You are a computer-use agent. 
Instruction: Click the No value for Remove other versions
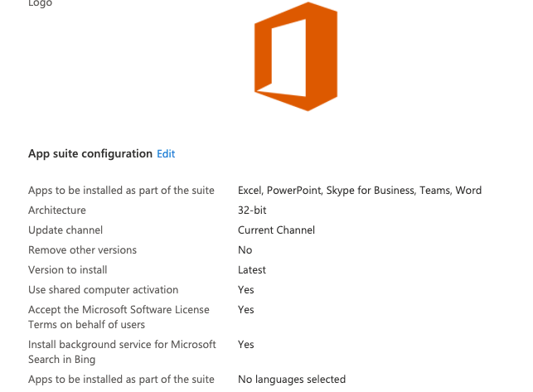tap(245, 250)
